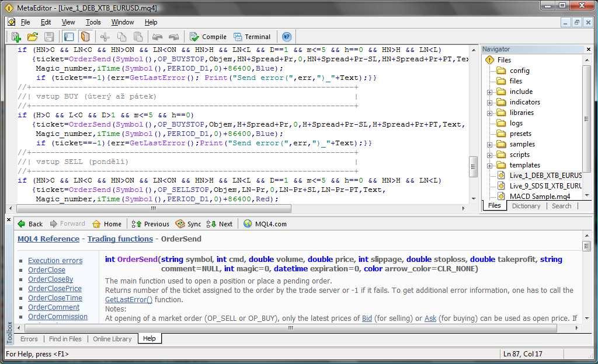
Task: Click the help pane horizontal scrollbar thumb
Action: point(291,328)
